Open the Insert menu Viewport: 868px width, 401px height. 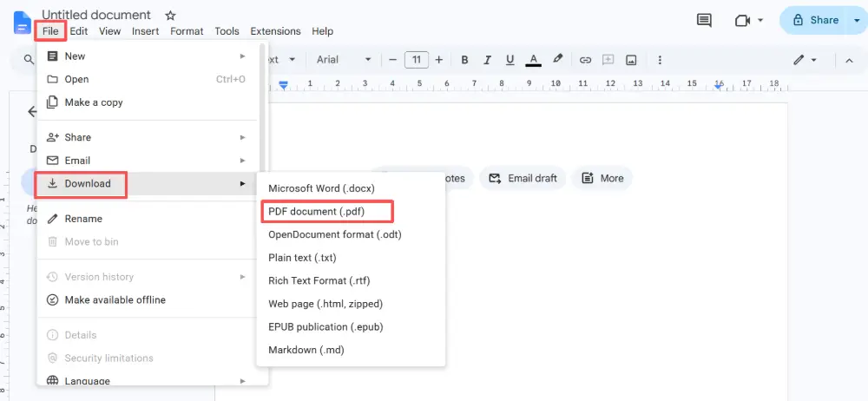pos(145,31)
